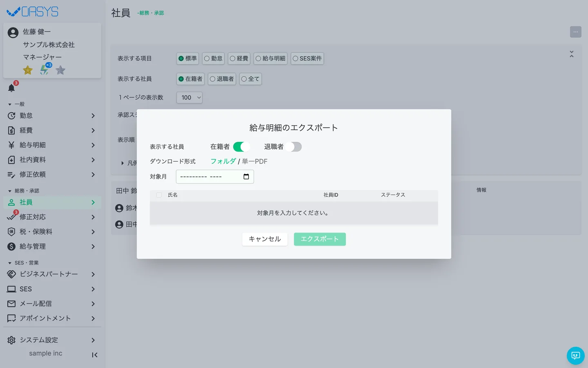Open the 社員 menu item in sidebar
The width and height of the screenshot is (588, 368).
[x=52, y=202]
